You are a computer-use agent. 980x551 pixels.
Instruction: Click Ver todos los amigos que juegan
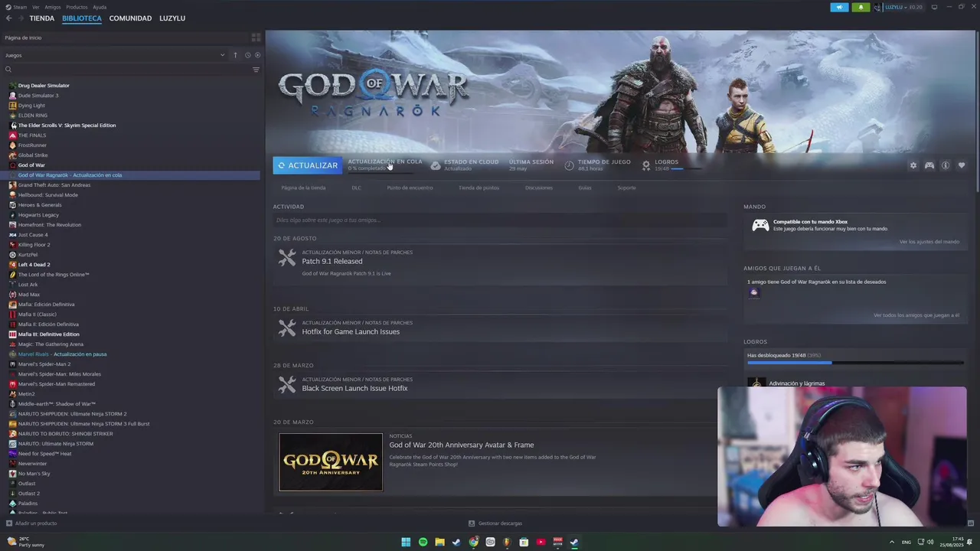click(916, 315)
